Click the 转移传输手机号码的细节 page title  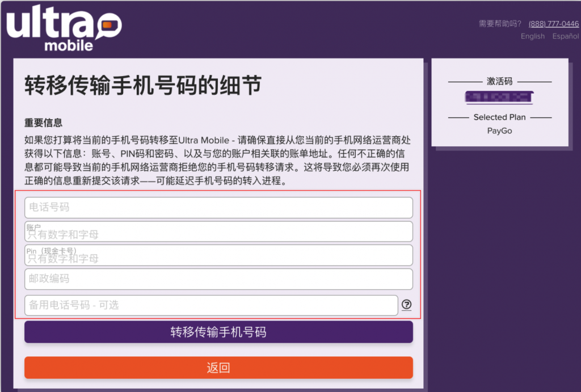click(143, 85)
